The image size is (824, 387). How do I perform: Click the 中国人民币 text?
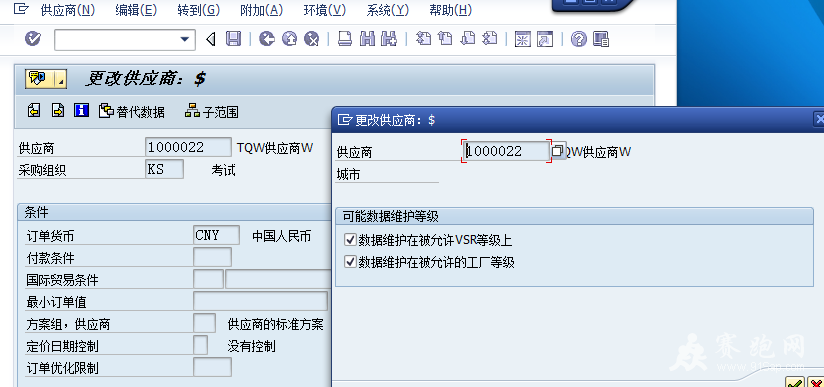tap(282, 236)
